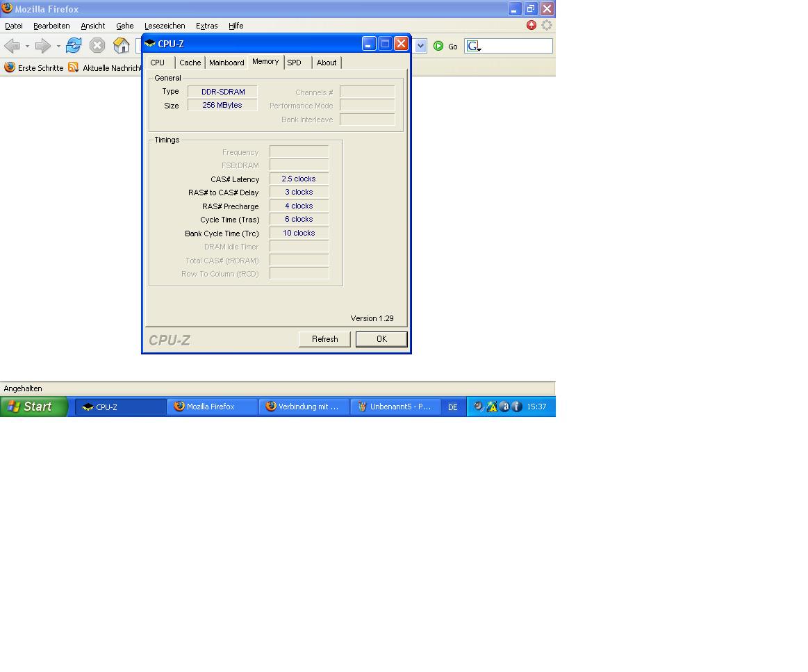This screenshot has width=808, height=672.
Task: Open the Gehe menu
Action: click(124, 26)
